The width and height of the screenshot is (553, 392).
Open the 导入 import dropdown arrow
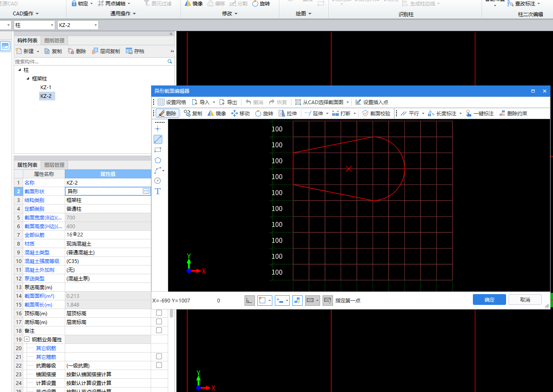(214, 102)
